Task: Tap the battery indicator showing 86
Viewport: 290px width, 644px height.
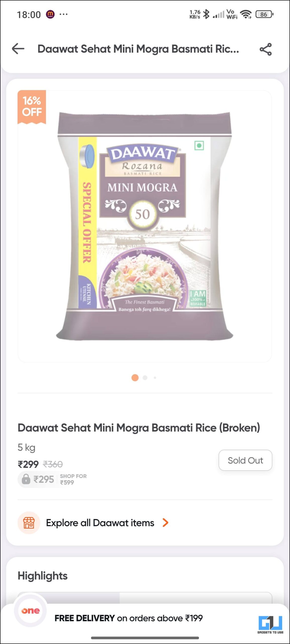Action: pos(264,14)
